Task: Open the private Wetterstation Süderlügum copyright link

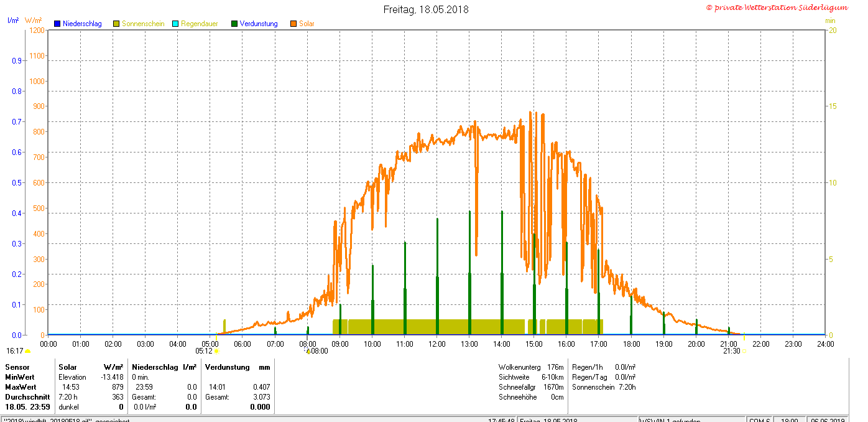Action: coord(777,7)
